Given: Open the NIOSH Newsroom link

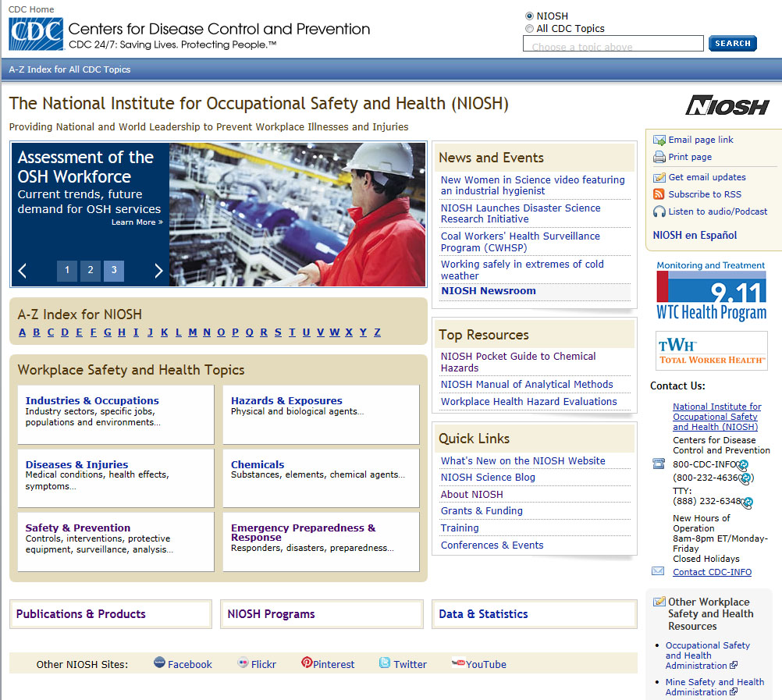Looking at the screenshot, I should [489, 290].
